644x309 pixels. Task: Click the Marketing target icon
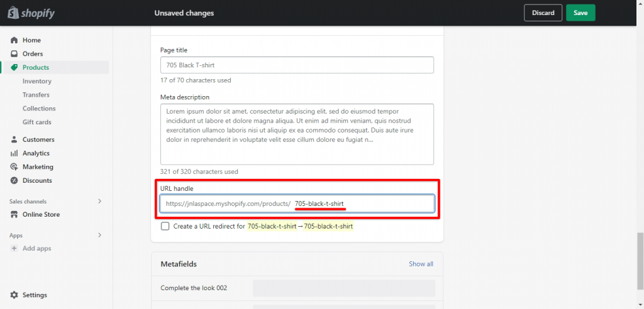pos(14,167)
